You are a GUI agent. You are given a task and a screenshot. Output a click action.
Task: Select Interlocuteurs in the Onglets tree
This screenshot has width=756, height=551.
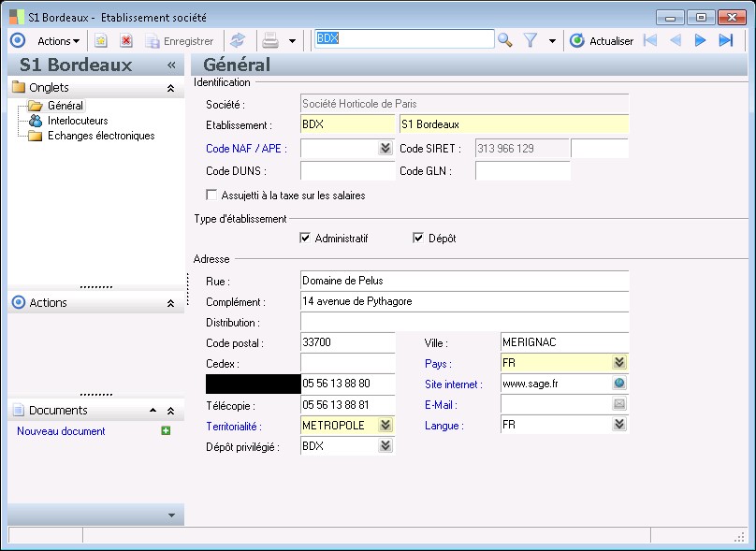coord(77,121)
